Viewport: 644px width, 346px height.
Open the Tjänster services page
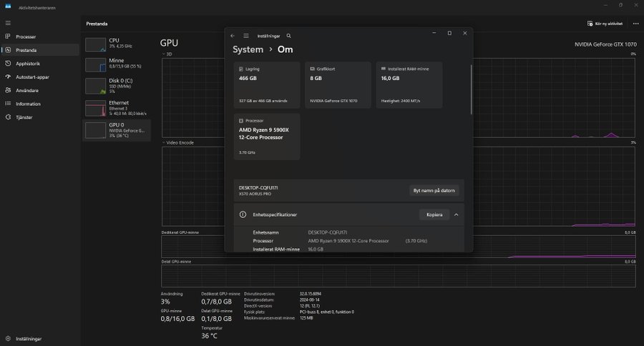coord(24,117)
